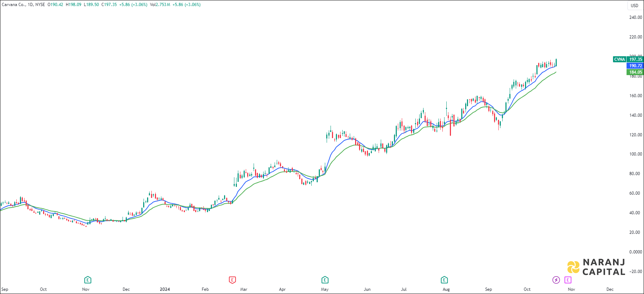Click the Naranj Capital orange logo
This screenshot has width=644, height=294.
[573, 267]
